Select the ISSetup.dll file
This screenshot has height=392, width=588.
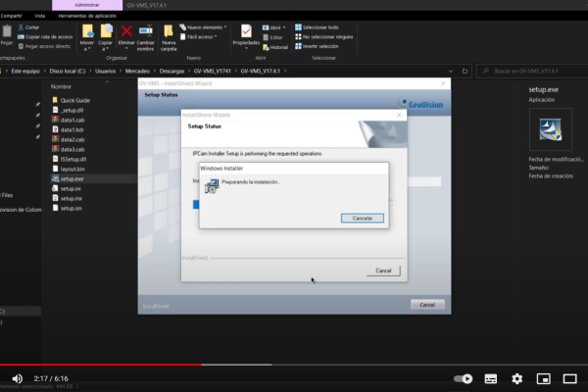point(73,159)
